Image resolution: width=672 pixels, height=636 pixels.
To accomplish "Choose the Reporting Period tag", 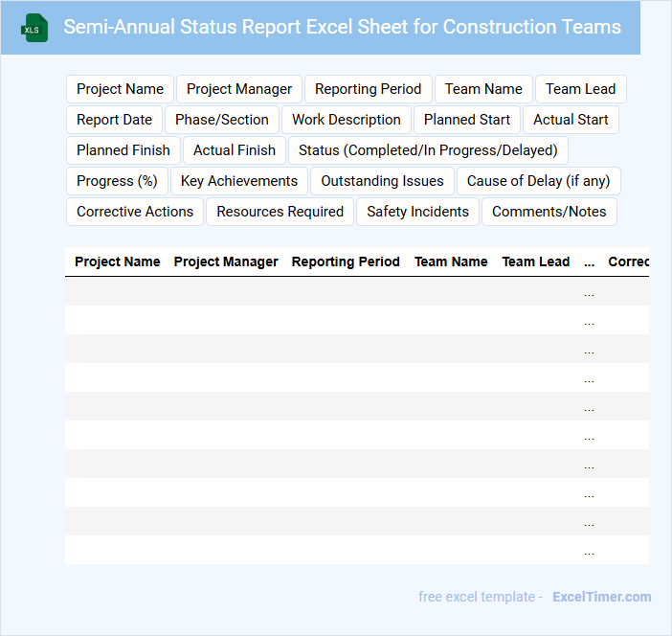I will click(368, 89).
